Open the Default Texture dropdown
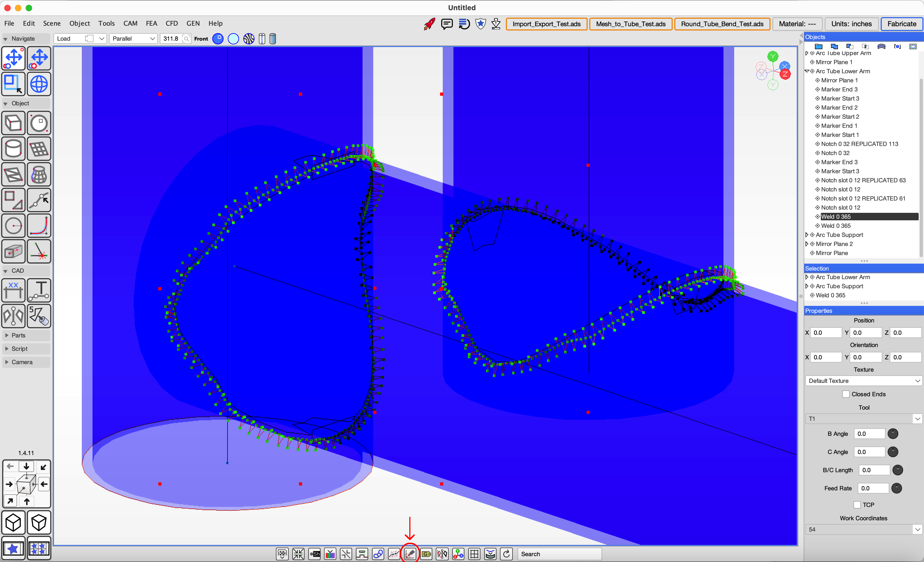This screenshot has width=924, height=562. coord(864,380)
